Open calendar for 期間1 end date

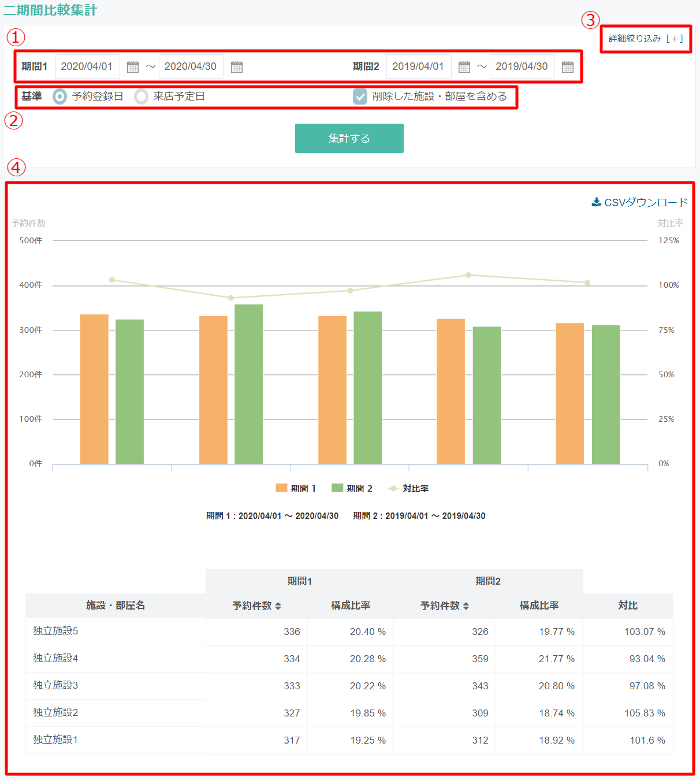(237, 67)
